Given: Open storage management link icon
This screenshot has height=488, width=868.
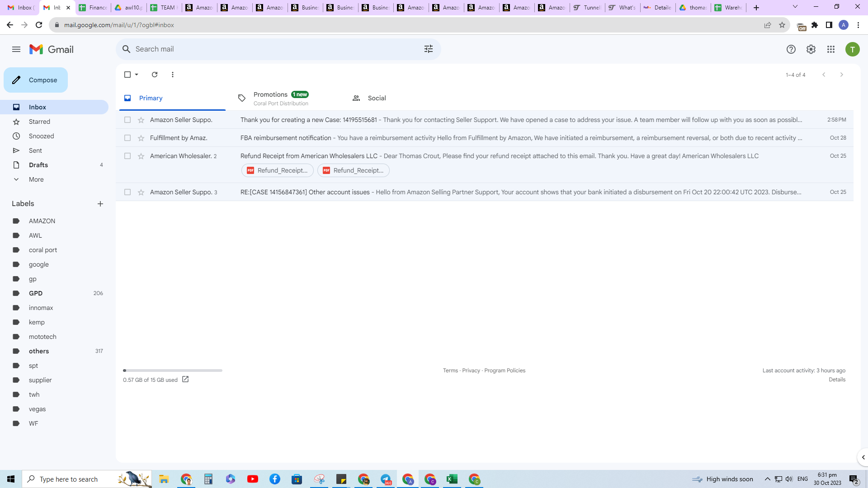Looking at the screenshot, I should pos(185,380).
